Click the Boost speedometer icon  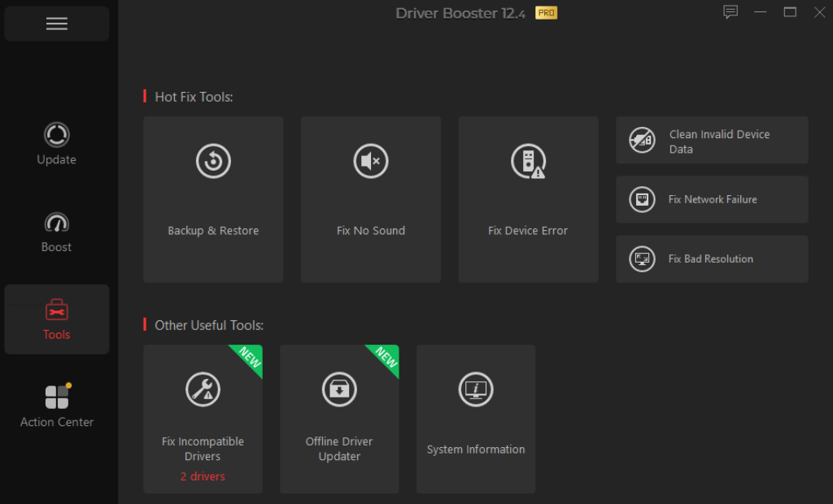pos(56,223)
